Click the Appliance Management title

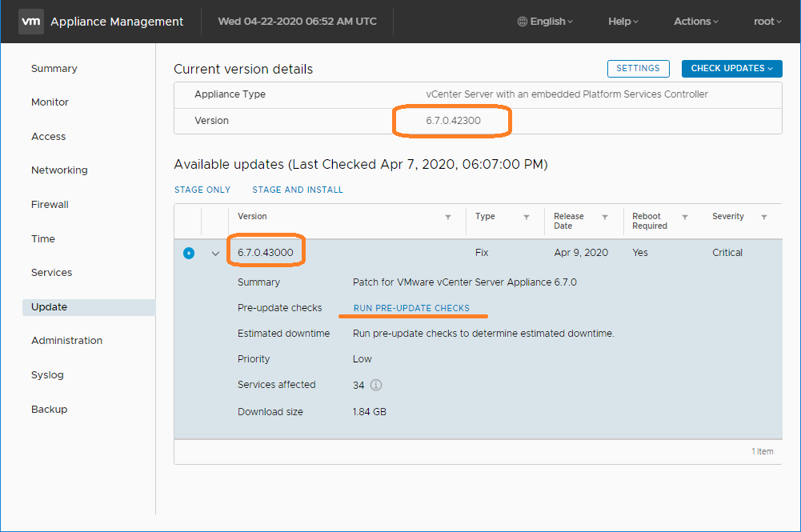117,22
